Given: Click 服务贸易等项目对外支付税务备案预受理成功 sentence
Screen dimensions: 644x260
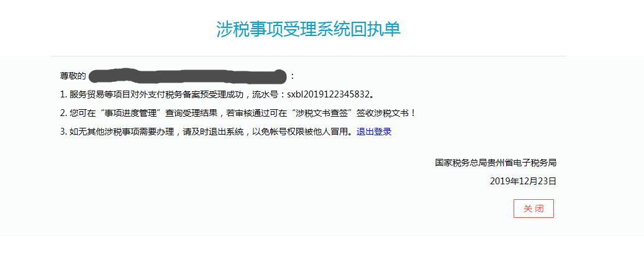Looking at the screenshot, I should pyautogui.click(x=156, y=94).
